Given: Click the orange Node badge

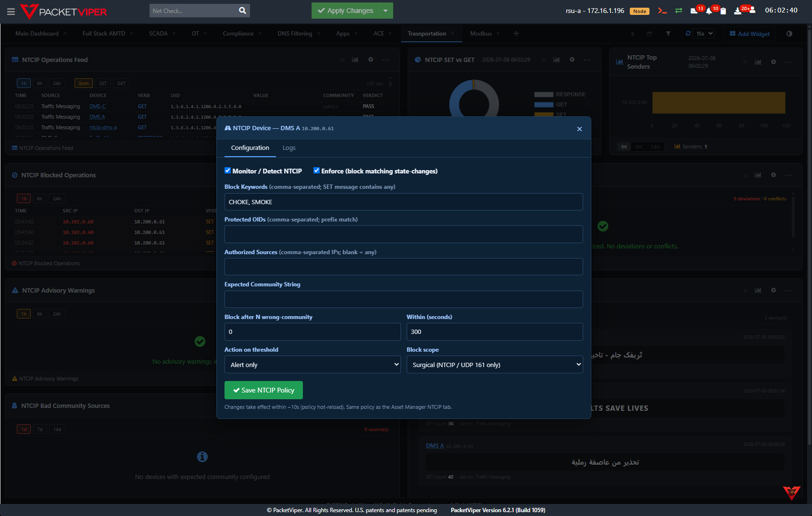Looking at the screenshot, I should (640, 11).
